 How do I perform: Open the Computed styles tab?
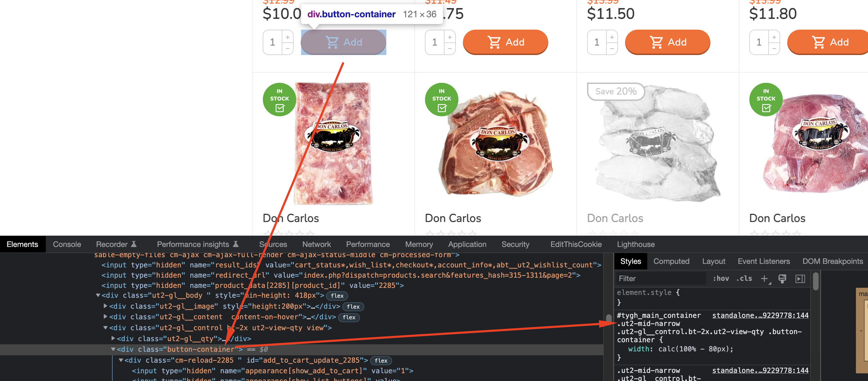[671, 261]
